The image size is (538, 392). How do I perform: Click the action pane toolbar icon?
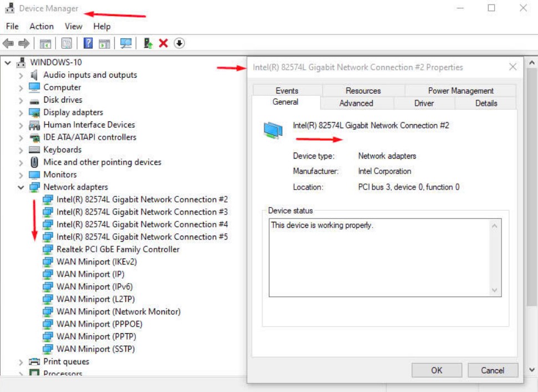(x=104, y=44)
